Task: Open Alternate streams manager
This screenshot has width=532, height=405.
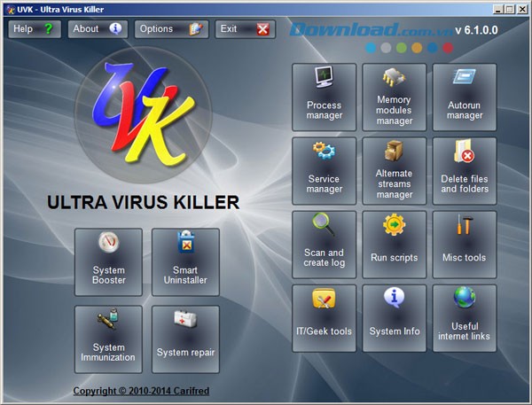Action: [395, 171]
